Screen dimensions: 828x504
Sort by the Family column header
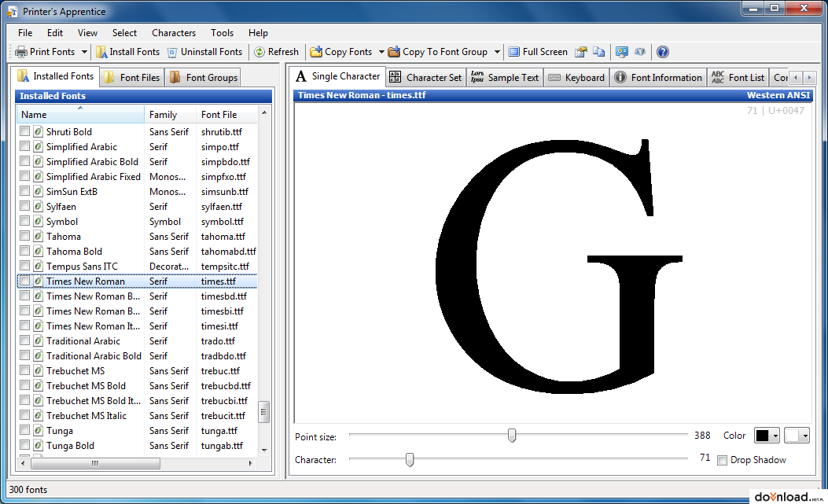[170, 115]
